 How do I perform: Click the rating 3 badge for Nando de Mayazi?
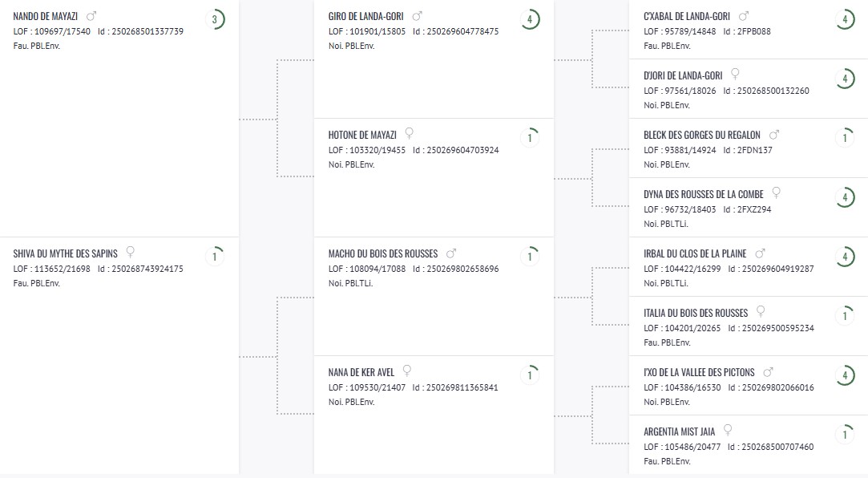click(x=214, y=20)
